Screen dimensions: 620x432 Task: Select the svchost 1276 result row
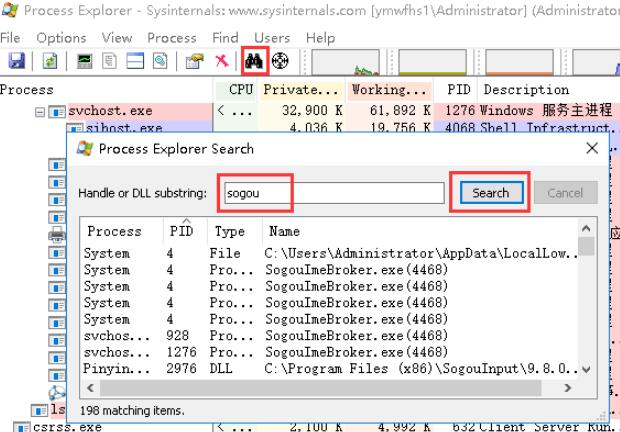pos(330,352)
